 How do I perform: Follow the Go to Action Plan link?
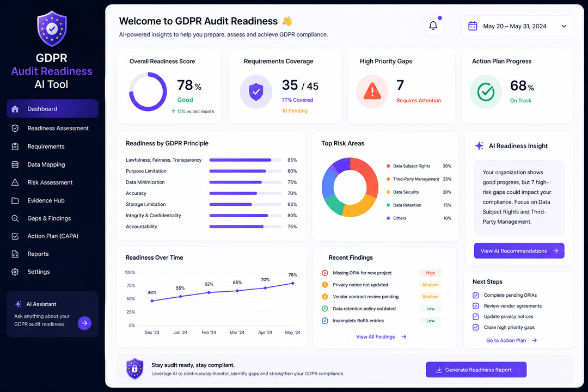(x=511, y=340)
